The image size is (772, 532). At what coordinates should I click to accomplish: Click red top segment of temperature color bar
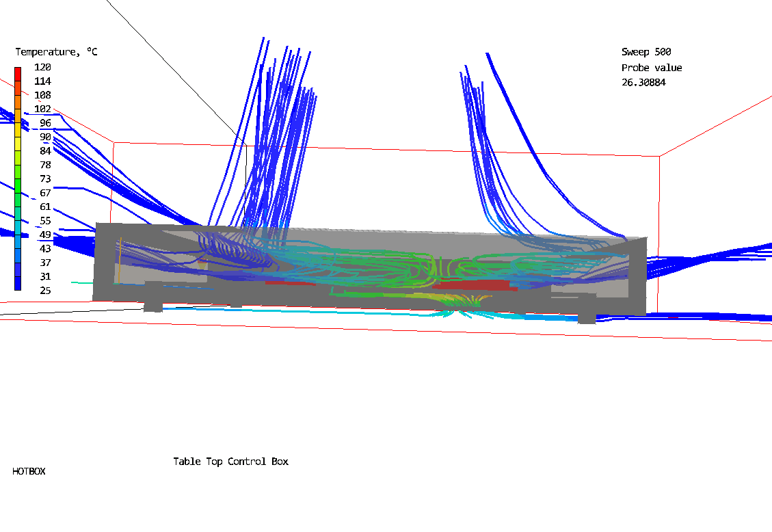[18, 72]
